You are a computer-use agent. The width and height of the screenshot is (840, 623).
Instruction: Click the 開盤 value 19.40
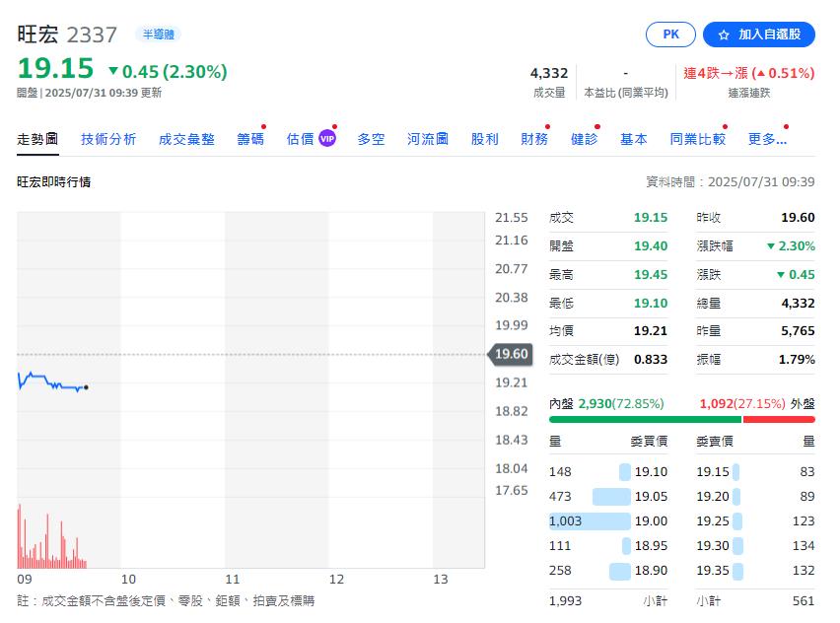click(x=651, y=246)
